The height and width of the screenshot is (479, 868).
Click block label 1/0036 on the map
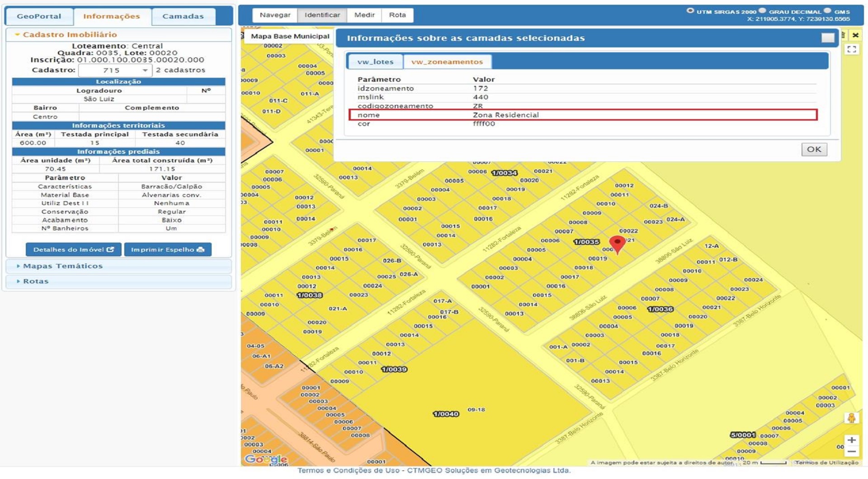660,310
